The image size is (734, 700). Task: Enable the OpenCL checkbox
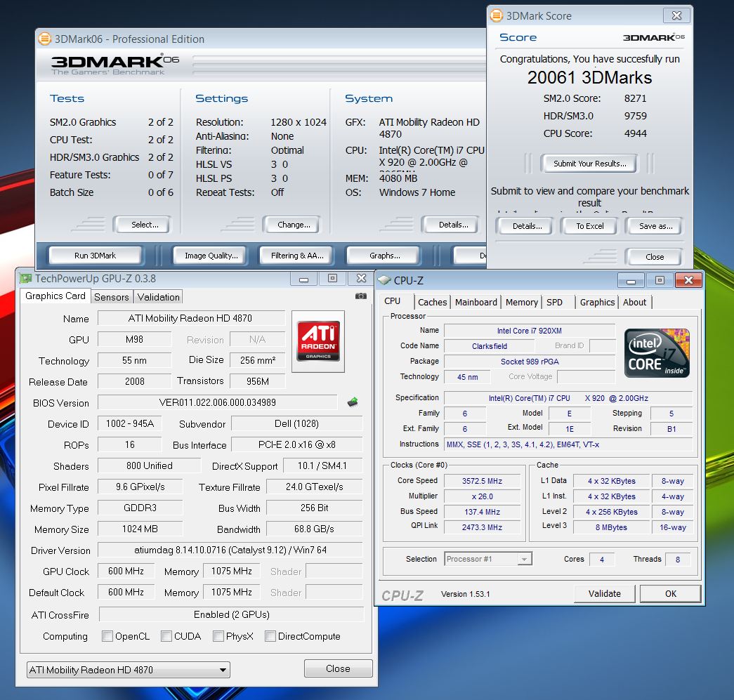[x=107, y=636]
